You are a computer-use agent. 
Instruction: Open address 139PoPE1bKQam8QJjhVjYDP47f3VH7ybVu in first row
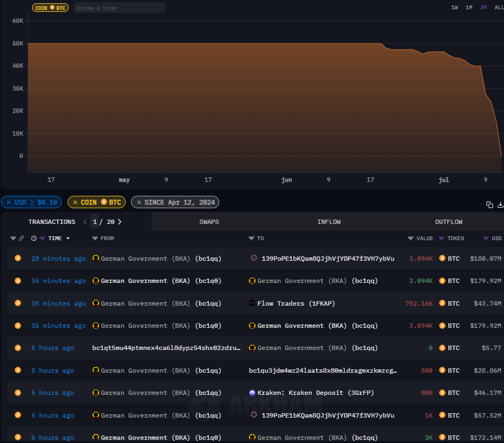[x=328, y=259]
